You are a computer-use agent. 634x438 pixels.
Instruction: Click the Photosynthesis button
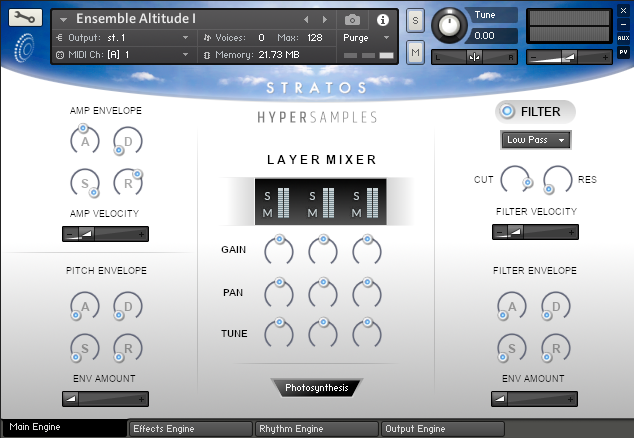point(317,388)
